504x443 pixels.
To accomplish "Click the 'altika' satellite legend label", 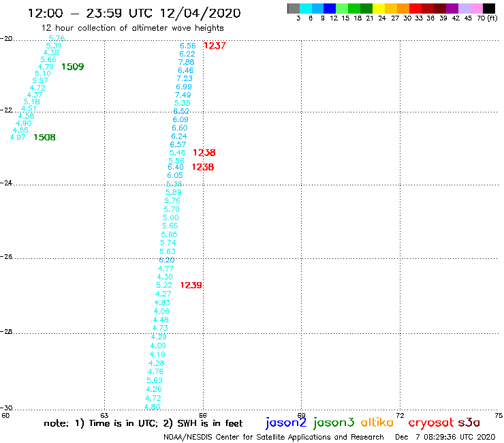I will [x=377, y=422].
